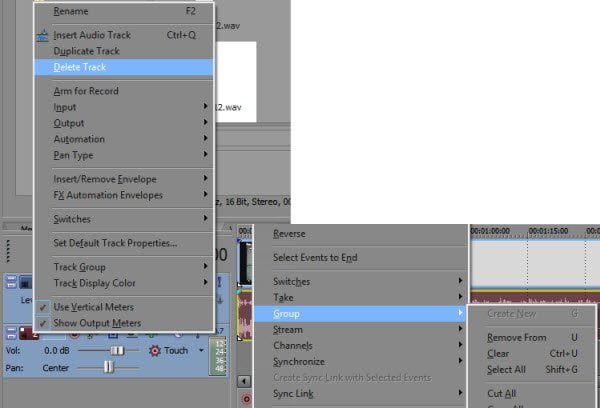This screenshot has height=408, width=600.
Task: Click the 00:01:15:00 timeline ruler marker
Action: point(549,231)
